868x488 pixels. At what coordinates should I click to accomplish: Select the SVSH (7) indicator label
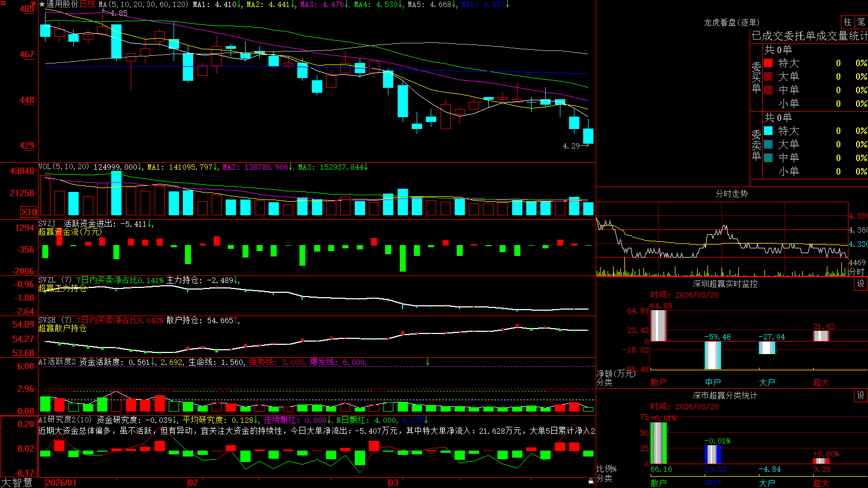tap(55, 320)
